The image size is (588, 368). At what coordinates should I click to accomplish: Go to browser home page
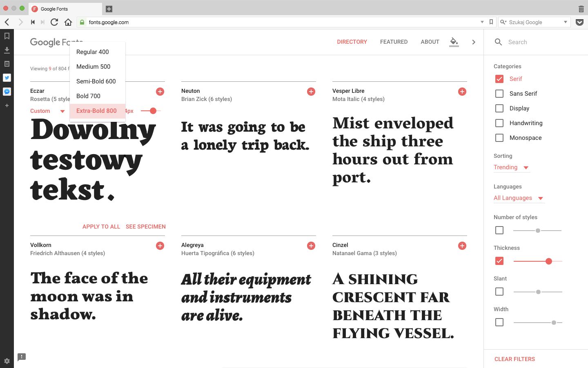68,22
